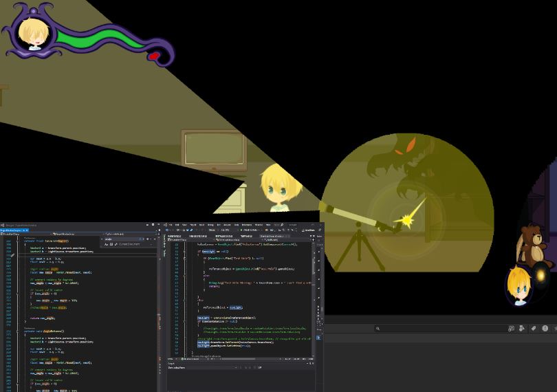Screen dimensions: 557x392
Task: Open Tools menu in right Visual Studio window
Action: coord(237,225)
